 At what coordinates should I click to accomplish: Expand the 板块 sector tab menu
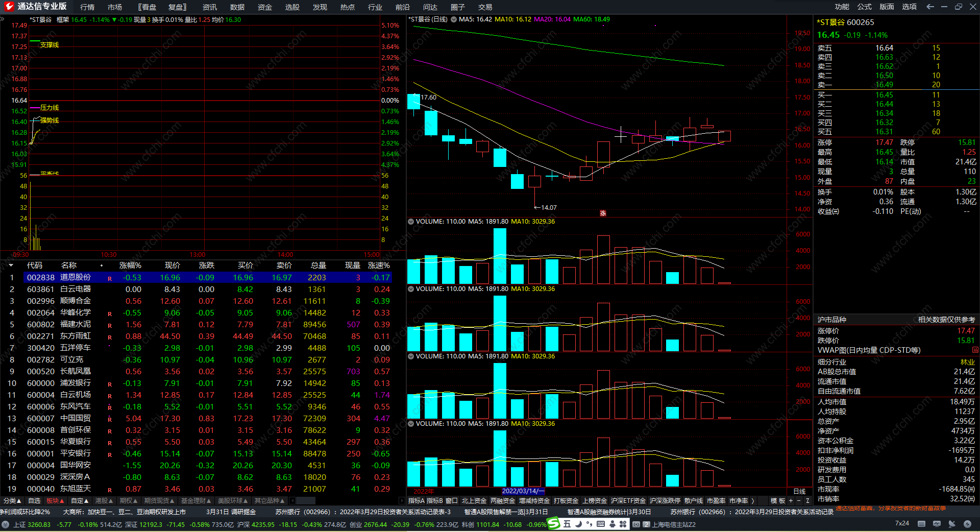[x=55, y=501]
